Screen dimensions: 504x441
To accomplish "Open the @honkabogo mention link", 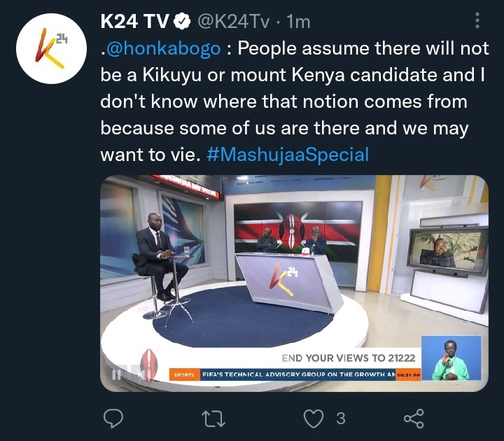I will pos(163,48).
